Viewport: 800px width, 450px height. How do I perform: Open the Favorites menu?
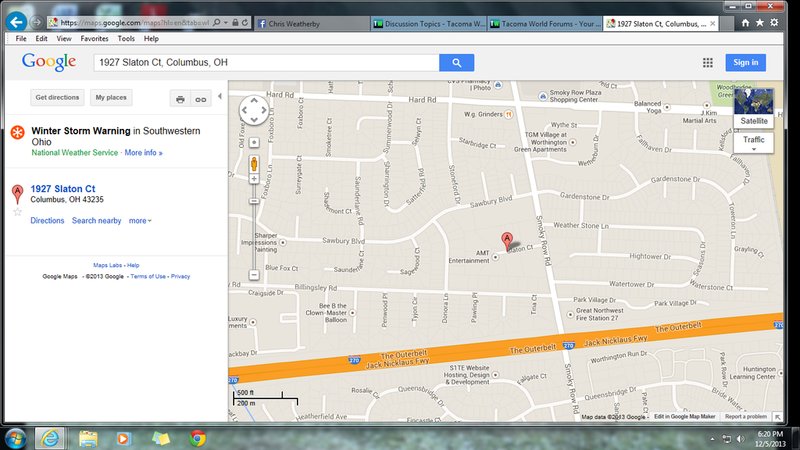[94, 39]
